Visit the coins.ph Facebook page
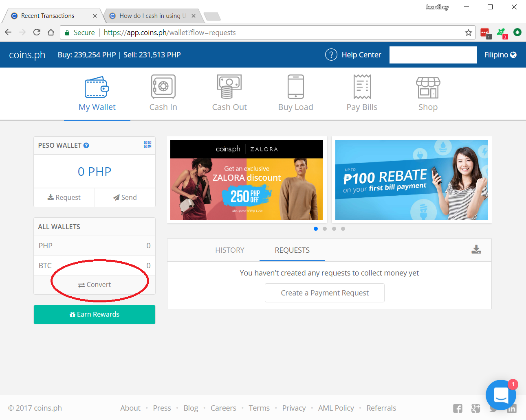Screen dimensions: 526x420 (458, 408)
